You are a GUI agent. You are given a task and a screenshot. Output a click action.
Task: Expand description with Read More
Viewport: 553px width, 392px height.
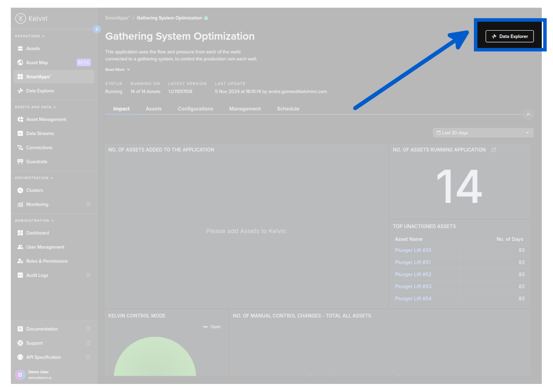coord(117,70)
